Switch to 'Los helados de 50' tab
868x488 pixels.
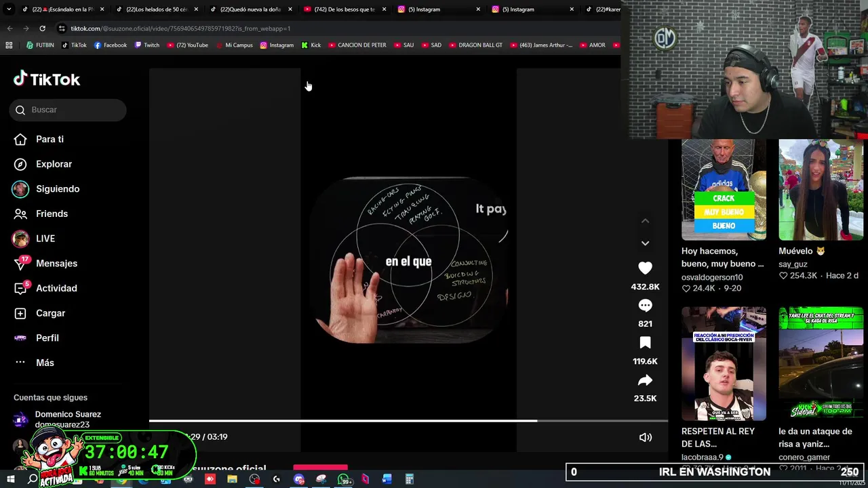pos(157,9)
